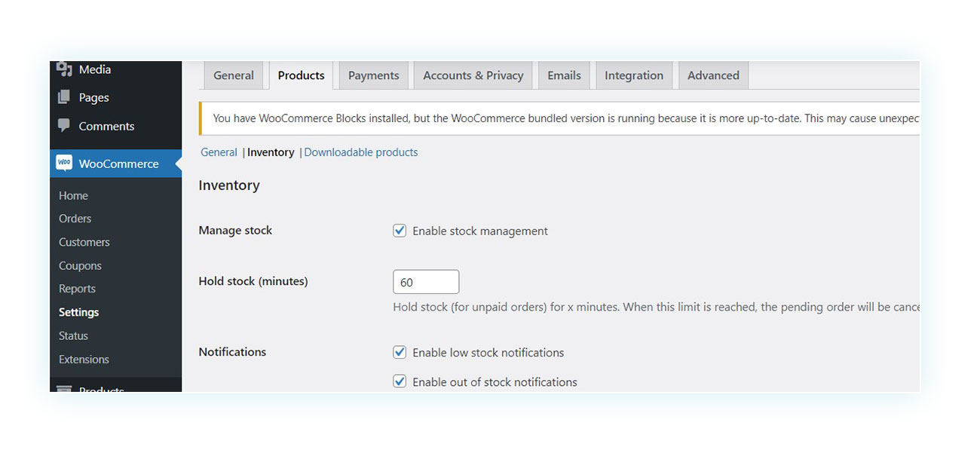Click the Notifications label

[232, 352]
